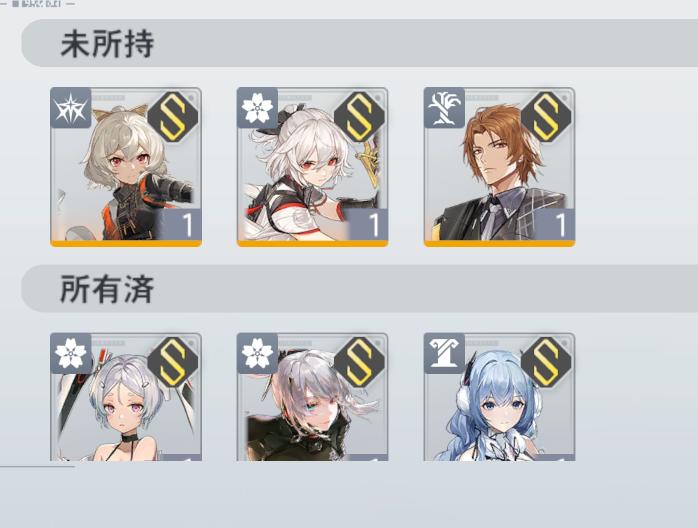Click the S rank badge on the ponytail swordswoman card
This screenshot has width=698, height=528.
tap(359, 117)
